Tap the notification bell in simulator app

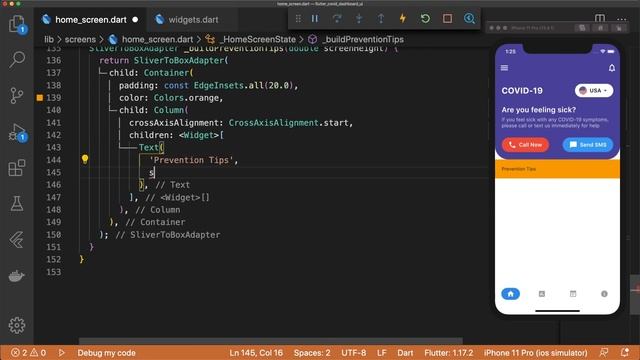click(611, 68)
